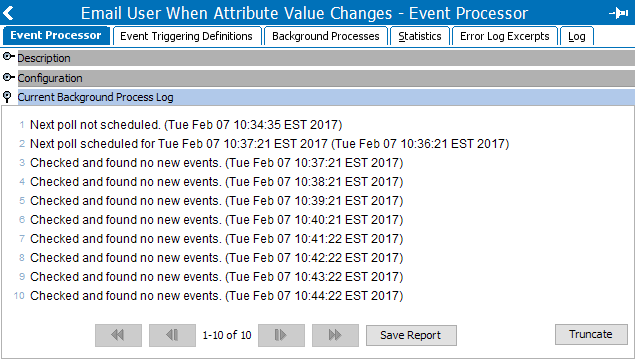635x360 pixels.
Task: Advance to the next log page
Action: pos(281,335)
